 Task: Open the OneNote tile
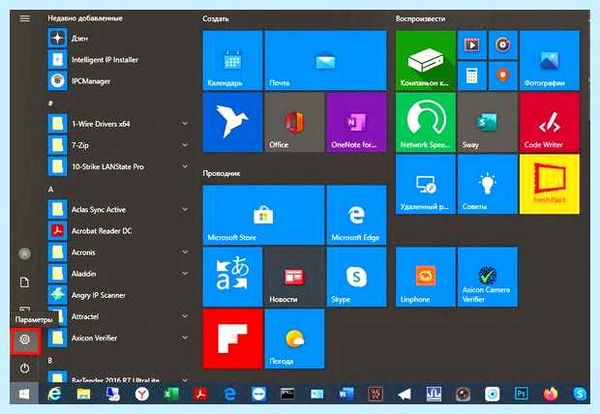click(357, 122)
